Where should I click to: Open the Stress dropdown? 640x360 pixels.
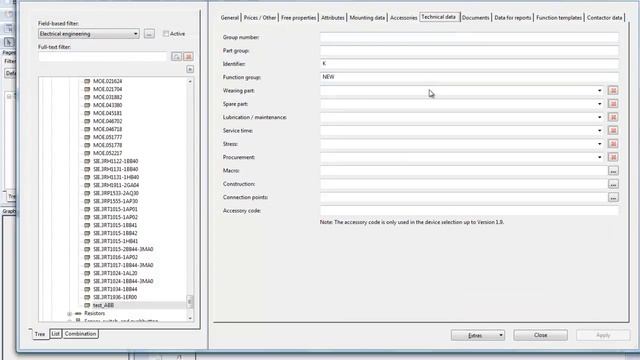599,144
